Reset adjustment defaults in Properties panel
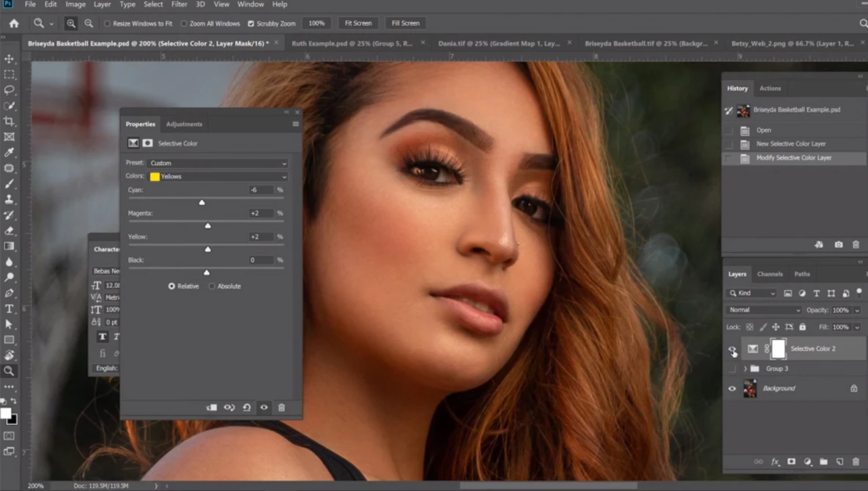Viewport: 868px width, 491px height. (247, 407)
